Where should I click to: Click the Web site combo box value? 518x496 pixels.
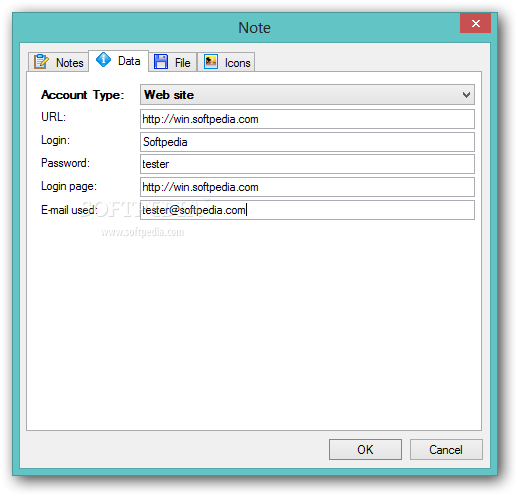pyautogui.click(x=307, y=95)
